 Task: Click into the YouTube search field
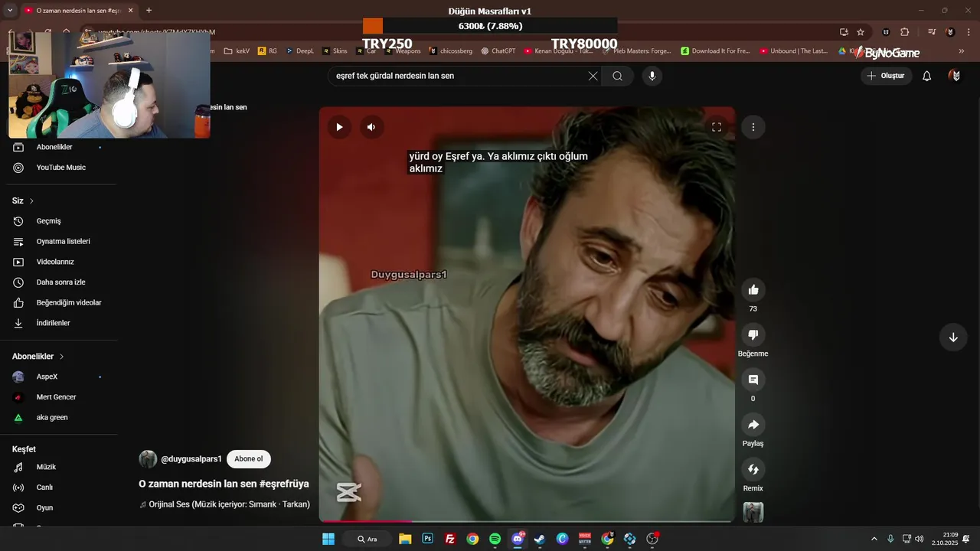point(459,76)
